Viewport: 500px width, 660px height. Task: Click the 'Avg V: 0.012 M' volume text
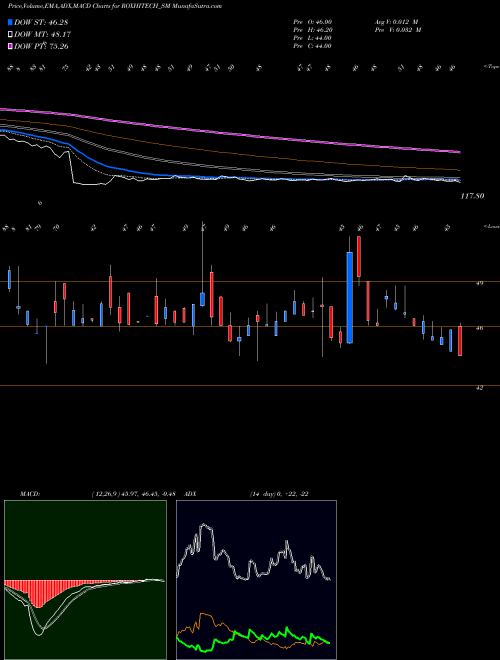[396, 21]
